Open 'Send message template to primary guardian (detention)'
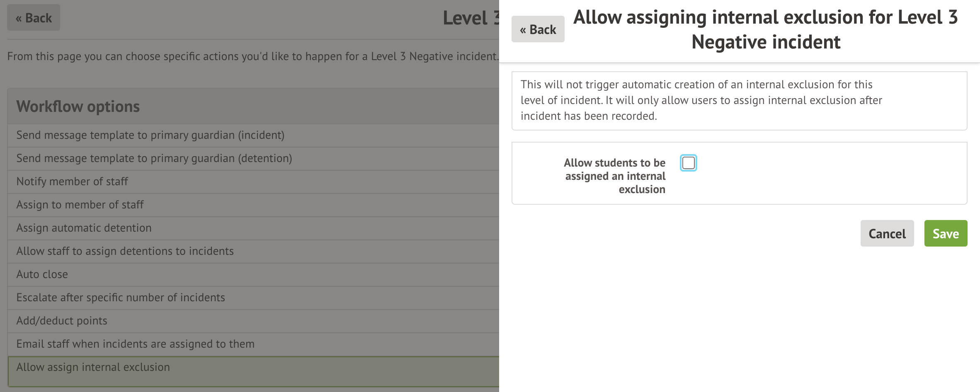980x392 pixels. coord(154,158)
